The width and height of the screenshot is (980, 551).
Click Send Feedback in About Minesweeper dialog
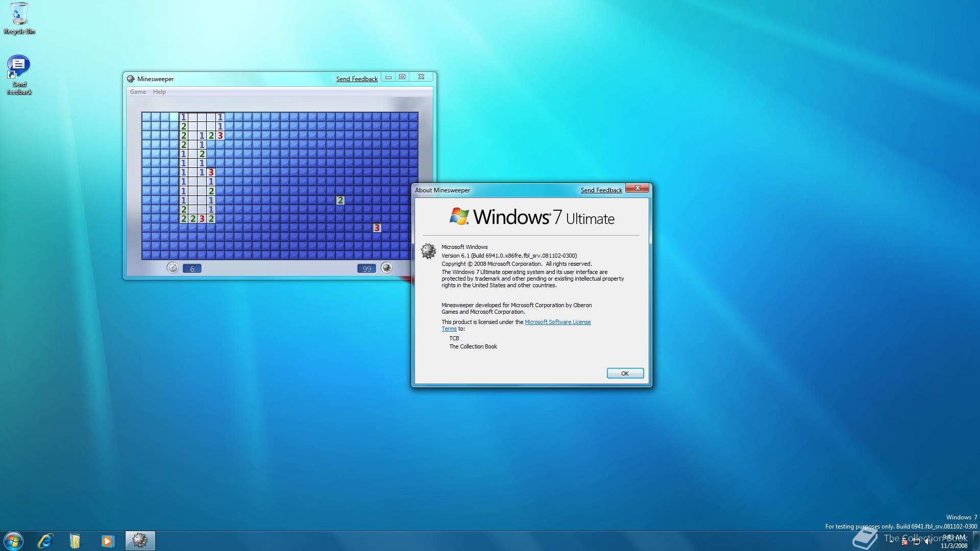[601, 190]
